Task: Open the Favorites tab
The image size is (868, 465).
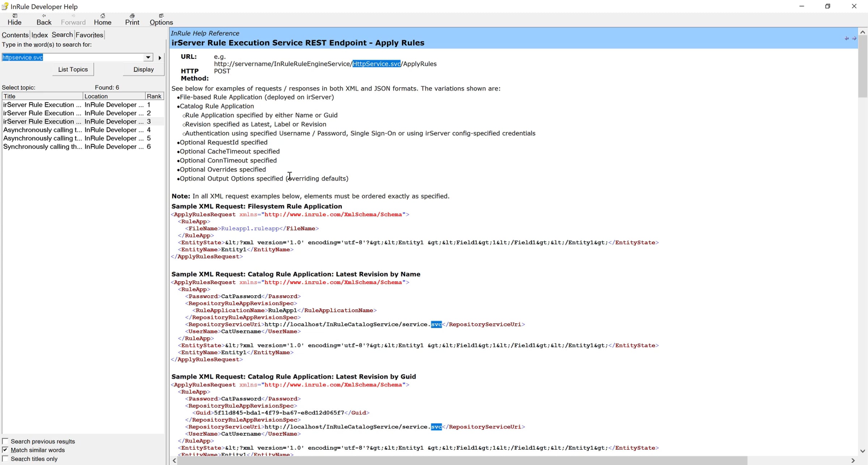Action: (x=89, y=35)
